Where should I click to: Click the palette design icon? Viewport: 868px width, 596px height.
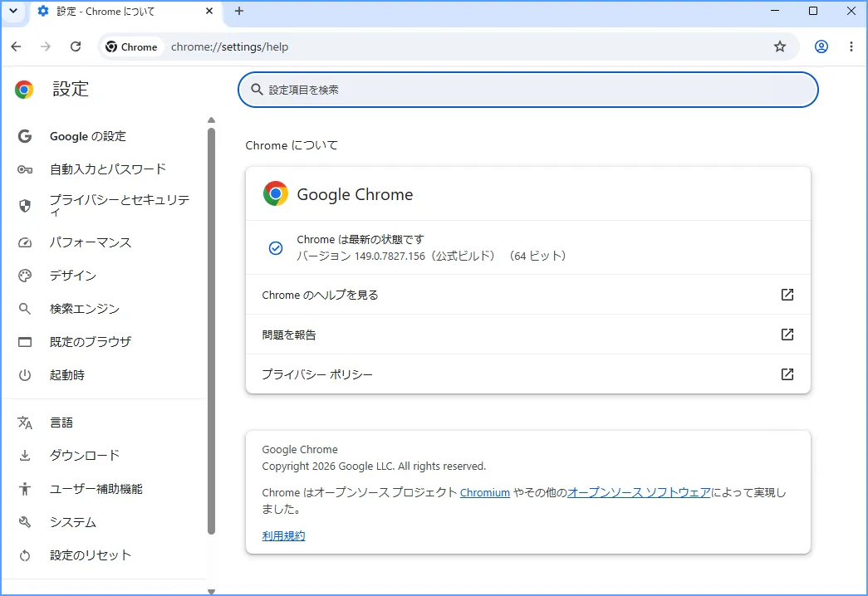(x=25, y=276)
